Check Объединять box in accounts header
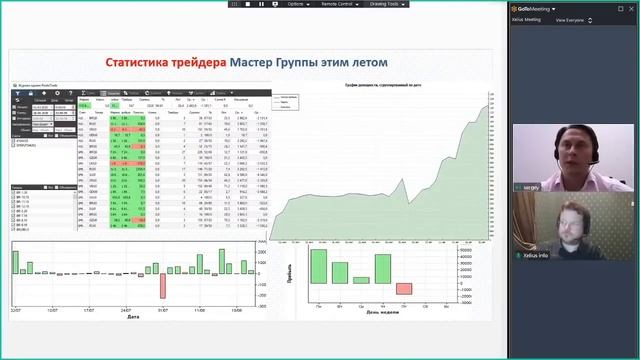 57,136
